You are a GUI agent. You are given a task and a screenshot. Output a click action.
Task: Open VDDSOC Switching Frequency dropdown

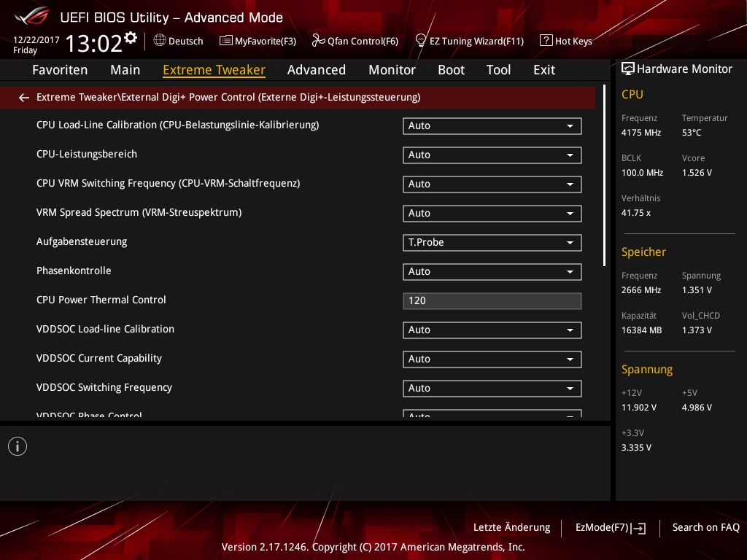click(492, 388)
